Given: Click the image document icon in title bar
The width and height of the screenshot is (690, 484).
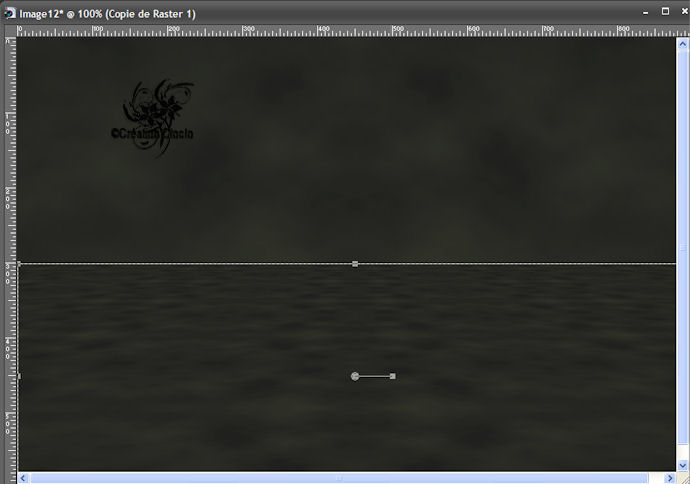Looking at the screenshot, I should pos(9,14).
